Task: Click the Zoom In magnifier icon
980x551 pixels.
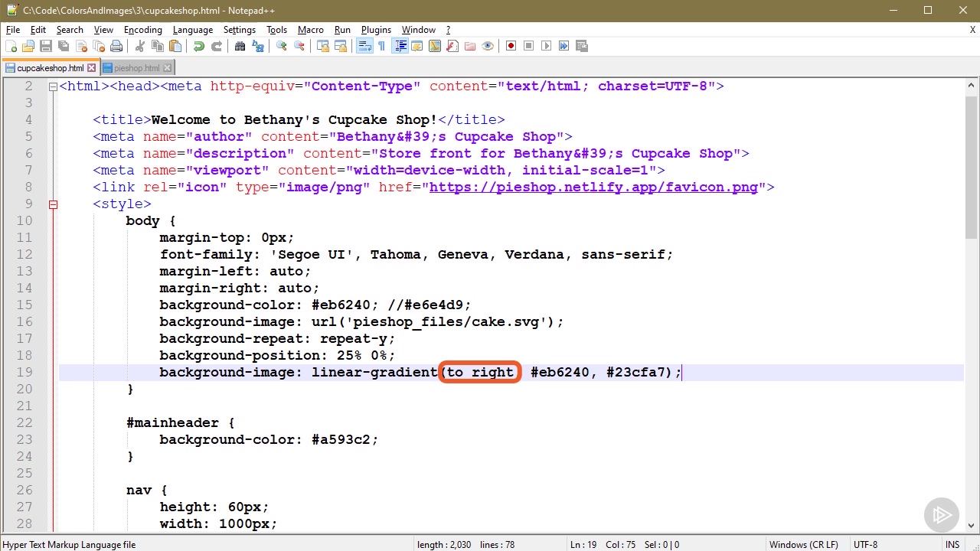Action: point(281,46)
